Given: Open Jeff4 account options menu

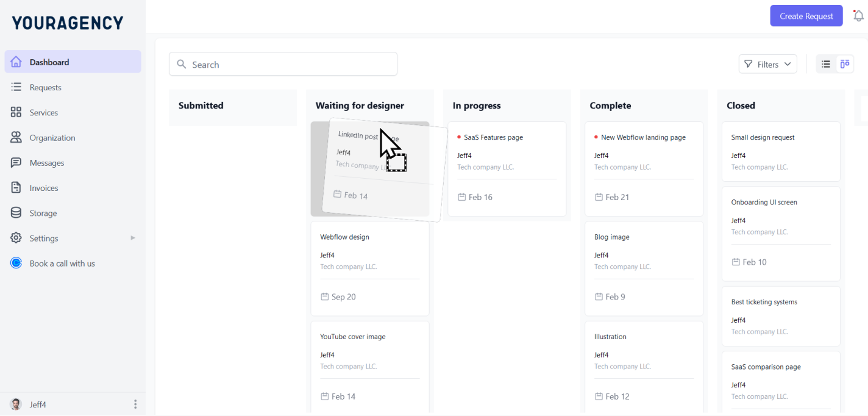Looking at the screenshot, I should pyautogui.click(x=135, y=404).
